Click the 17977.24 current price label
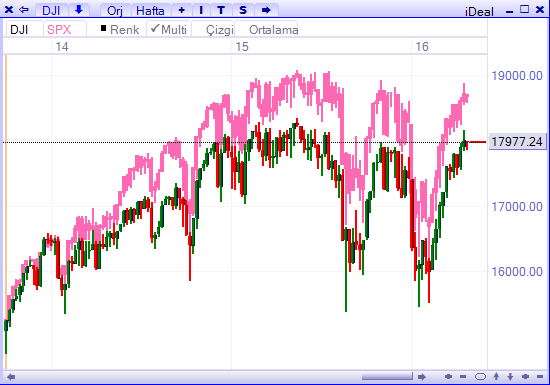Screen dimensions: 550x385 click(517, 142)
